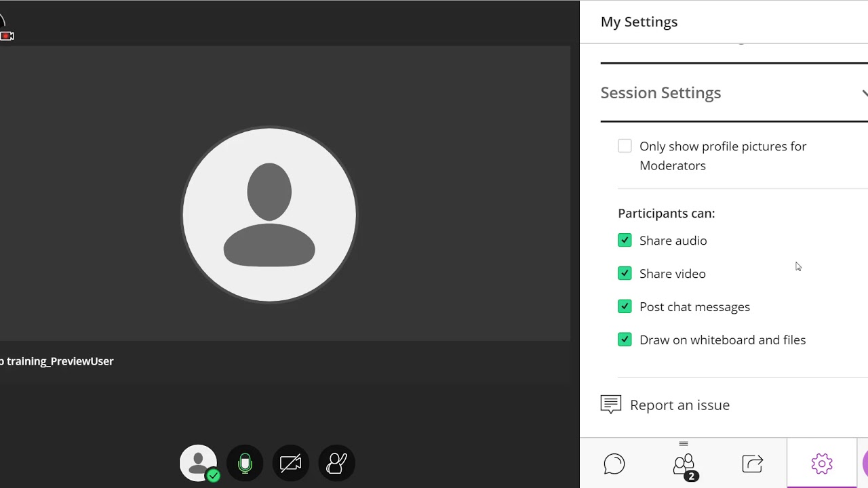Click the My Settings panel heading

[639, 22]
